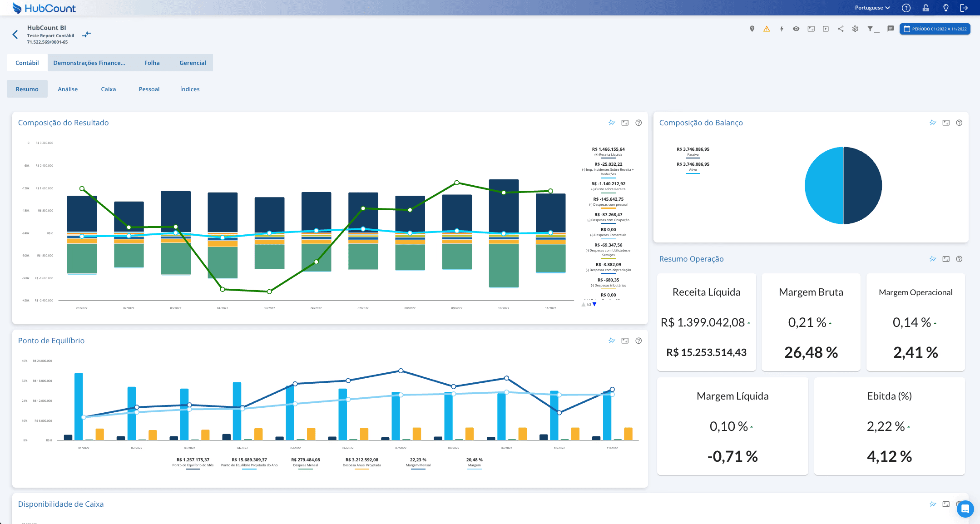Open the comments chat bubble icon
Viewport: 980px width, 524px height.
tap(891, 29)
